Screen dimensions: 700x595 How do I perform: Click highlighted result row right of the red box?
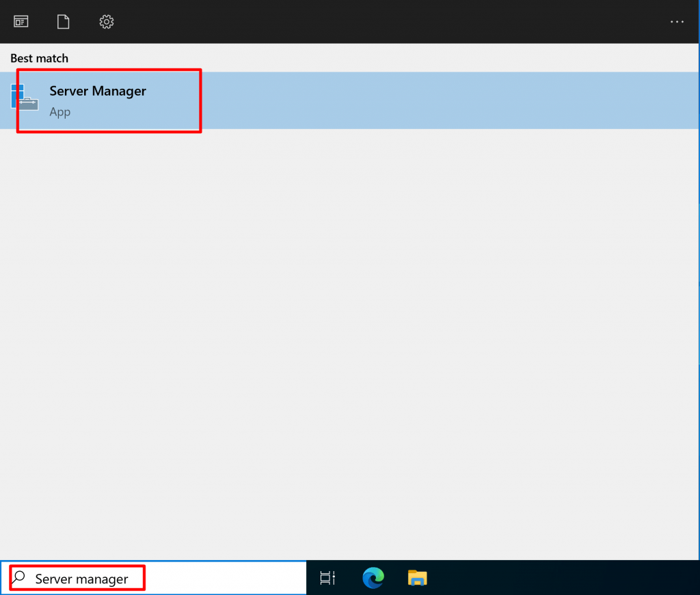click(444, 100)
